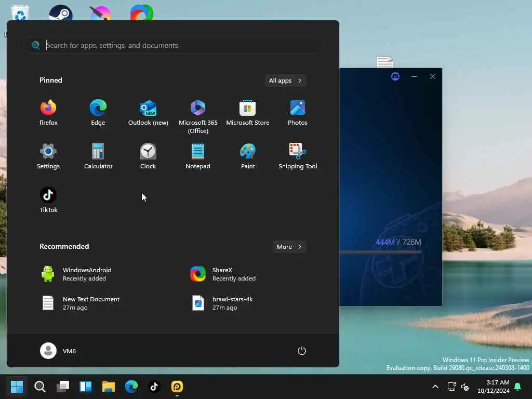
Task: Focus the Start menu search box
Action: point(174,45)
